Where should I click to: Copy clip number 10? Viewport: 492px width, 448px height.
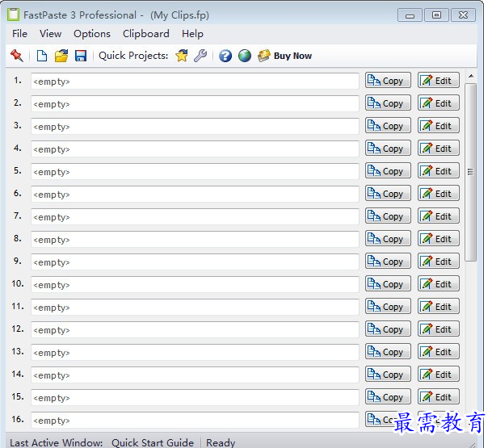tap(388, 283)
